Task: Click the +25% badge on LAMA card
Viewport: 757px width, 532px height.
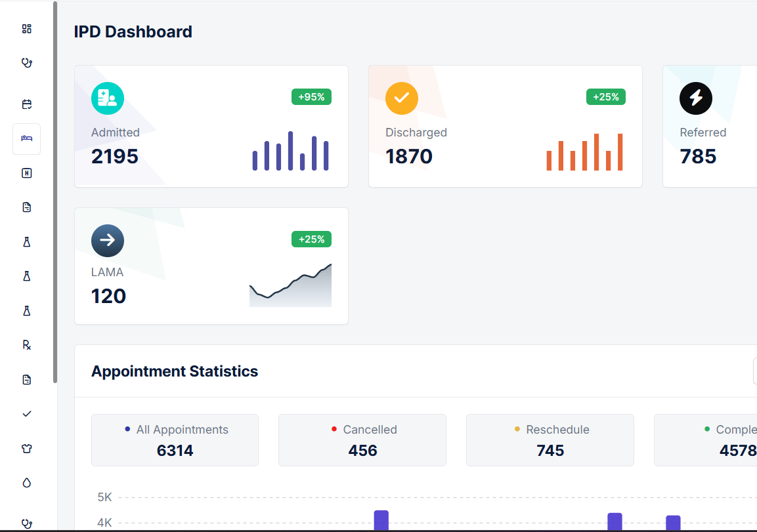Action: click(311, 239)
